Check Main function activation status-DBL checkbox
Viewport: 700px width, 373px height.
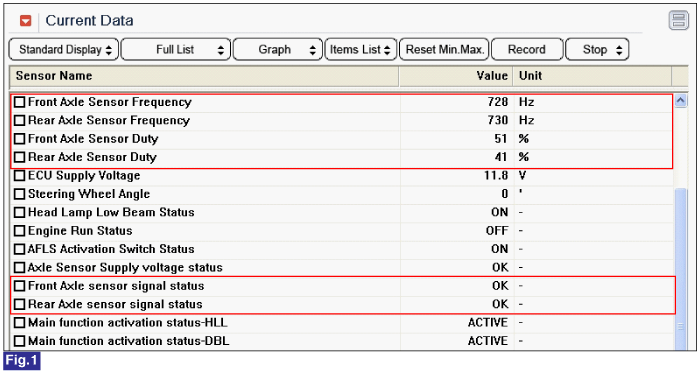coord(19,341)
